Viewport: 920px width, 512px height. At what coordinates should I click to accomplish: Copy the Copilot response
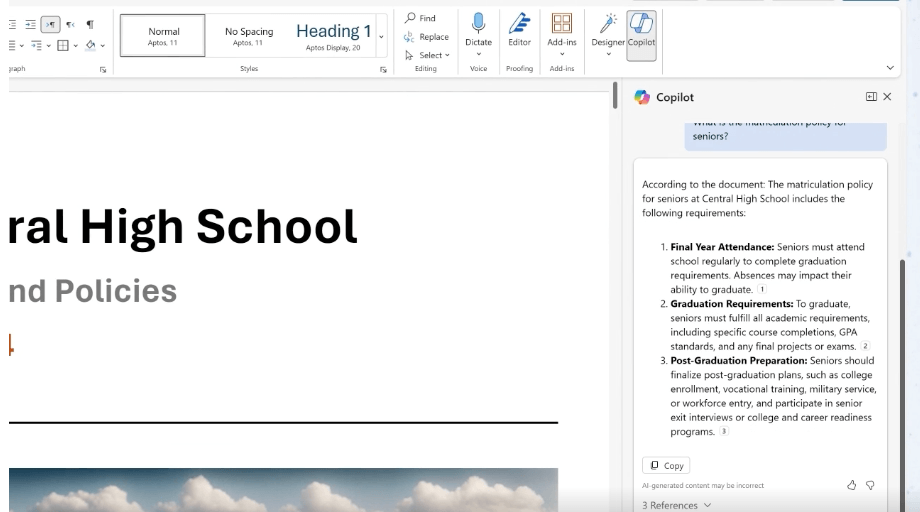(x=666, y=465)
